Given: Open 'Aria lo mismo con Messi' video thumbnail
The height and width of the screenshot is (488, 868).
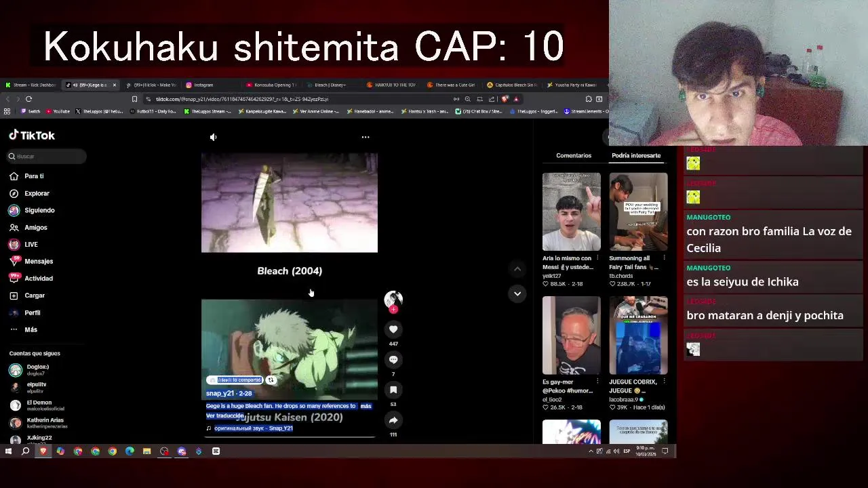Looking at the screenshot, I should [x=572, y=211].
